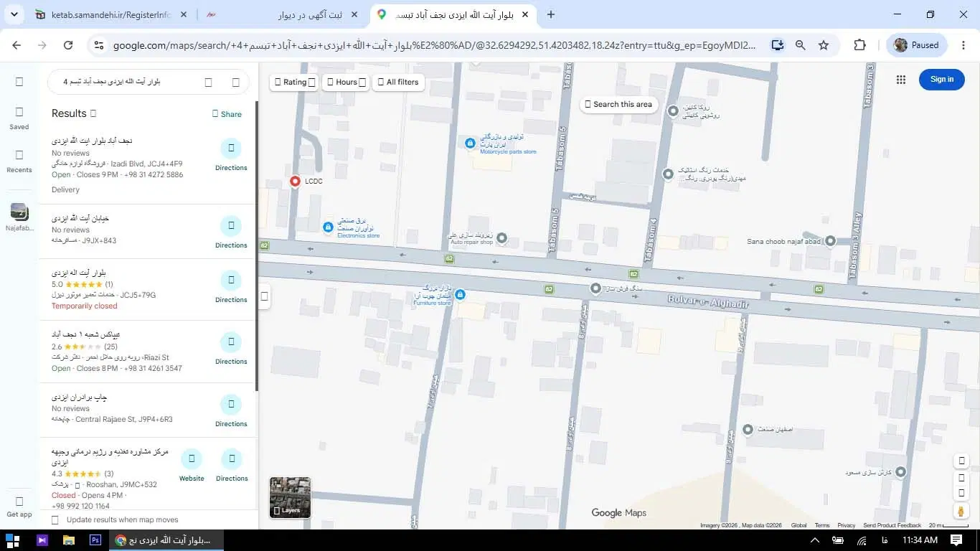Viewport: 980px width, 551px height.
Task: Open the Extensions puzzle icon
Action: [x=859, y=45]
